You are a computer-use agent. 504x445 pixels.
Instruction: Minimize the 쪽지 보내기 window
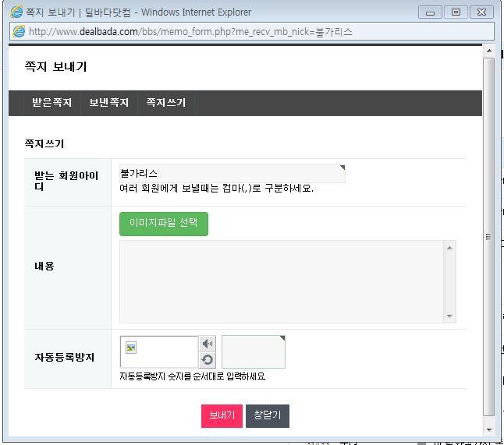430,12
